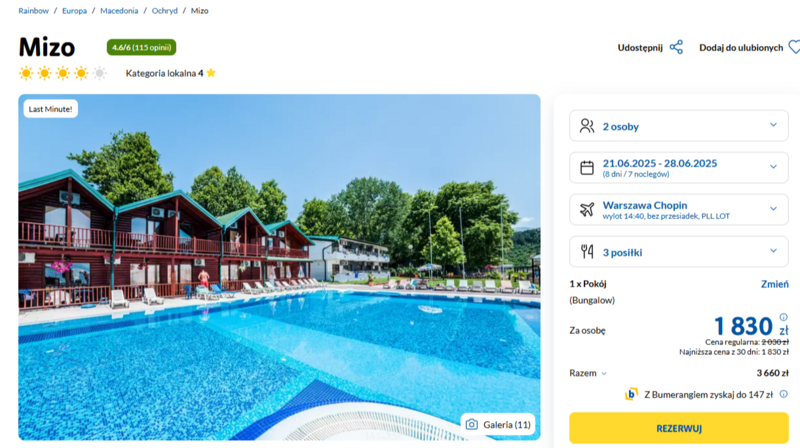This screenshot has height=448, width=800.
Task: Expand the 3 posiłki meals dropdown
Action: coord(679,252)
